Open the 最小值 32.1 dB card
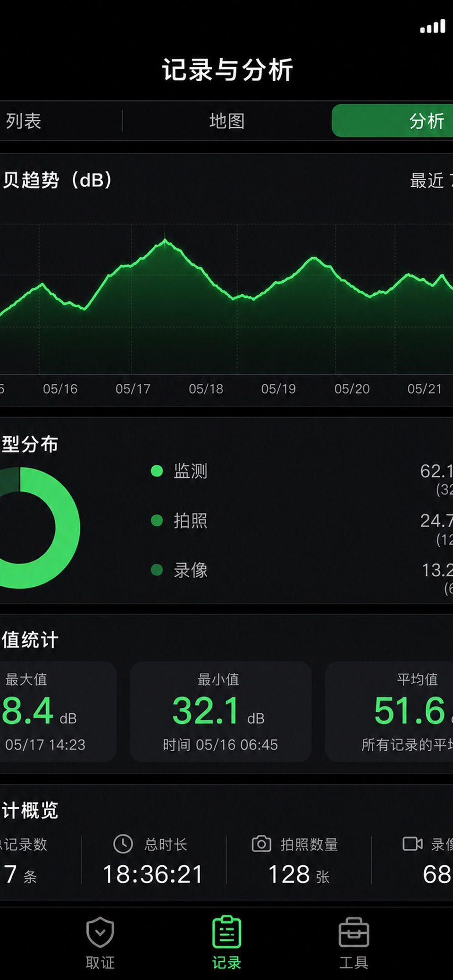The width and height of the screenshot is (453, 980). click(x=220, y=711)
